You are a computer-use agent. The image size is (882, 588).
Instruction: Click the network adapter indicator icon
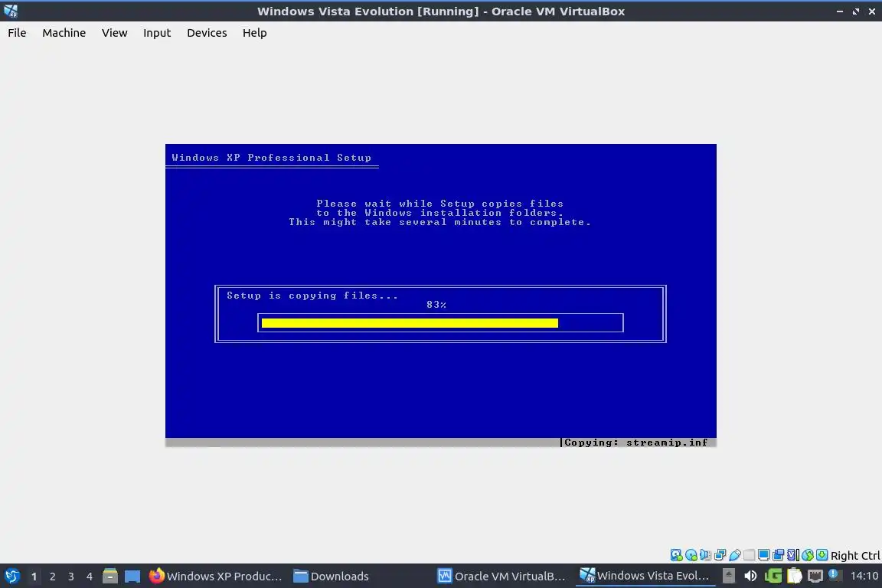[x=720, y=555]
